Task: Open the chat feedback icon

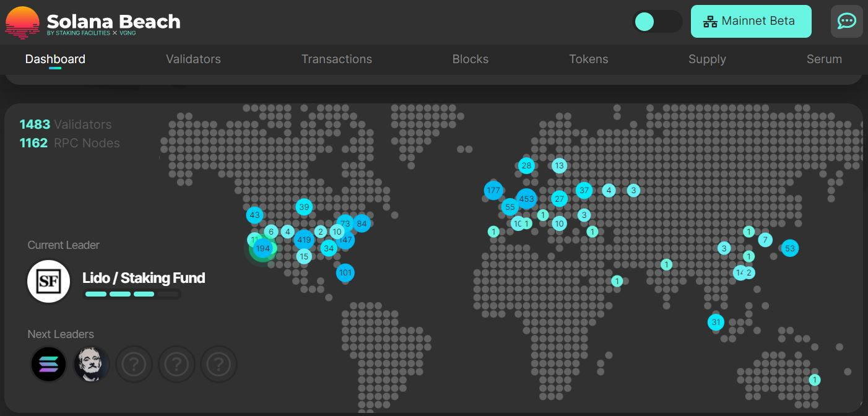Action: 846,21
